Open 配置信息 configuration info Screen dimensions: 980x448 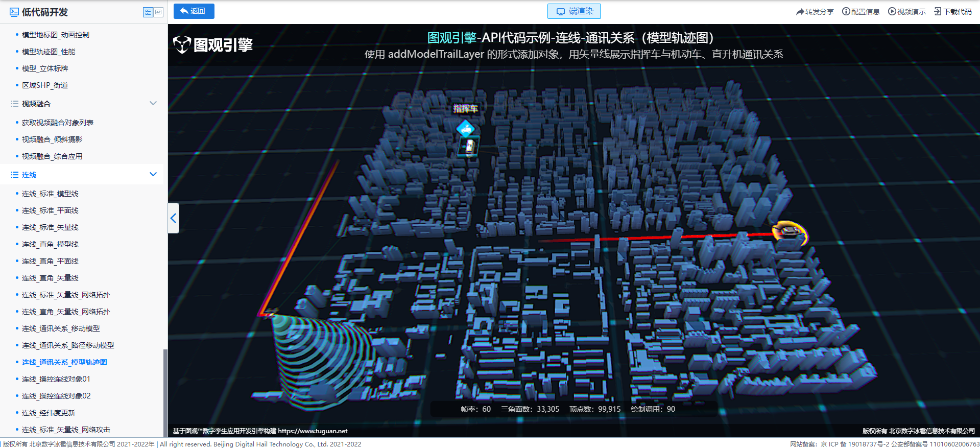[861, 11]
